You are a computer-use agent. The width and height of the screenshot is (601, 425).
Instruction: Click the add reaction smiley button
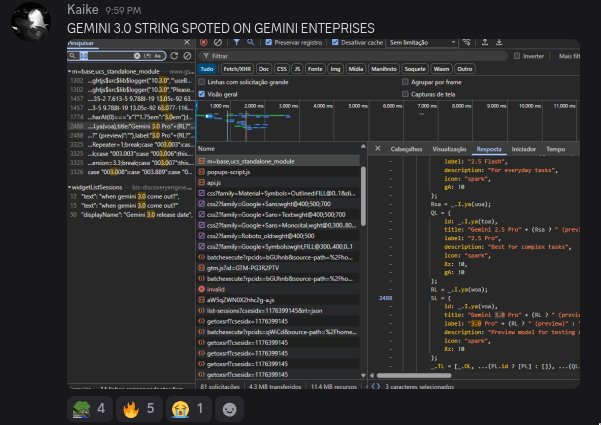(230, 409)
